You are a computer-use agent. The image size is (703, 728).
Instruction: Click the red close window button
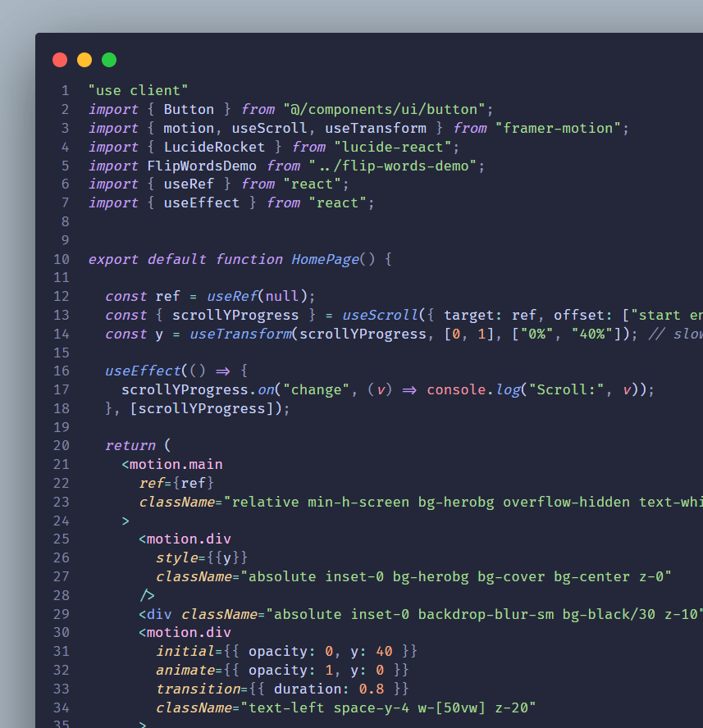[x=60, y=60]
